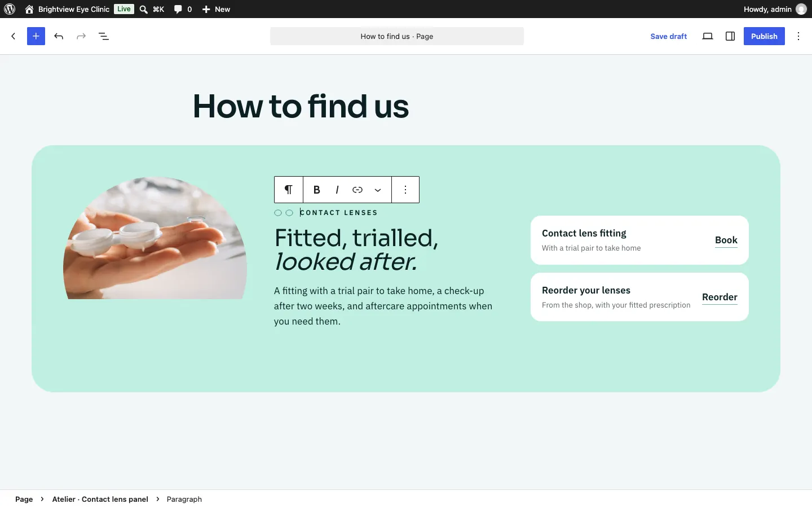
Task: Click the Live status badge
Action: click(x=124, y=9)
